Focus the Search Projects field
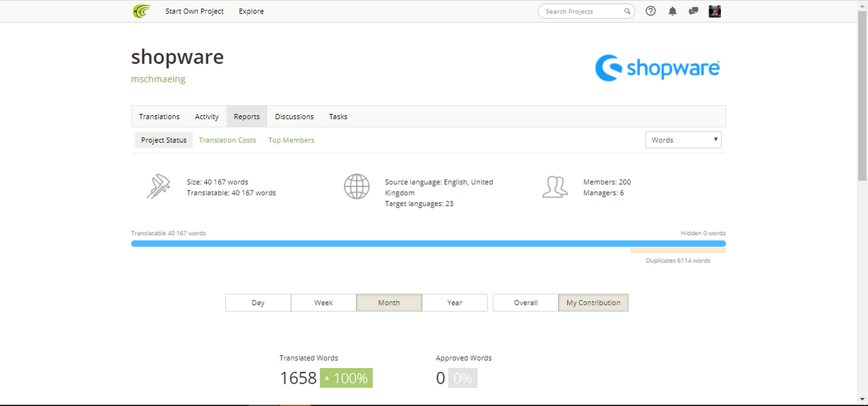This screenshot has height=406, width=868. (586, 12)
